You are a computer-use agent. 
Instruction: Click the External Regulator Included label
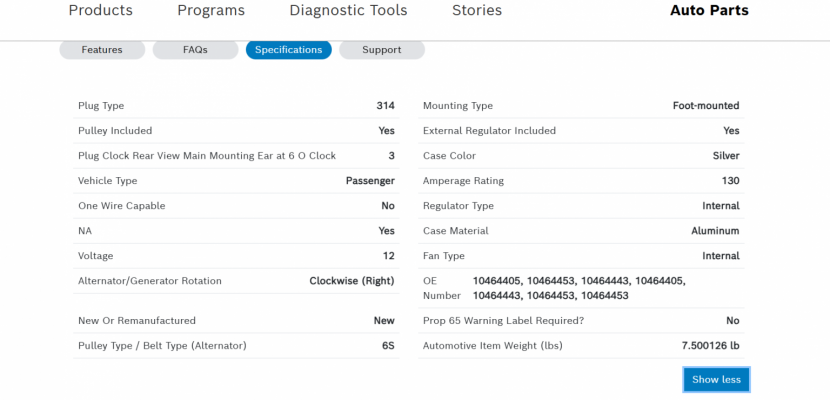click(489, 131)
